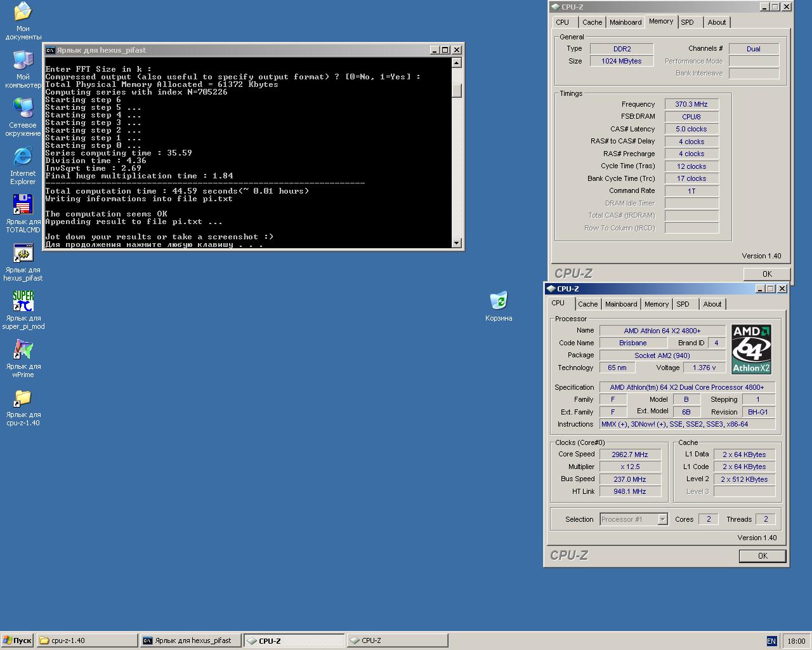The image size is (812, 650).
Task: Click the memory Type DDR2 field
Action: 622,49
